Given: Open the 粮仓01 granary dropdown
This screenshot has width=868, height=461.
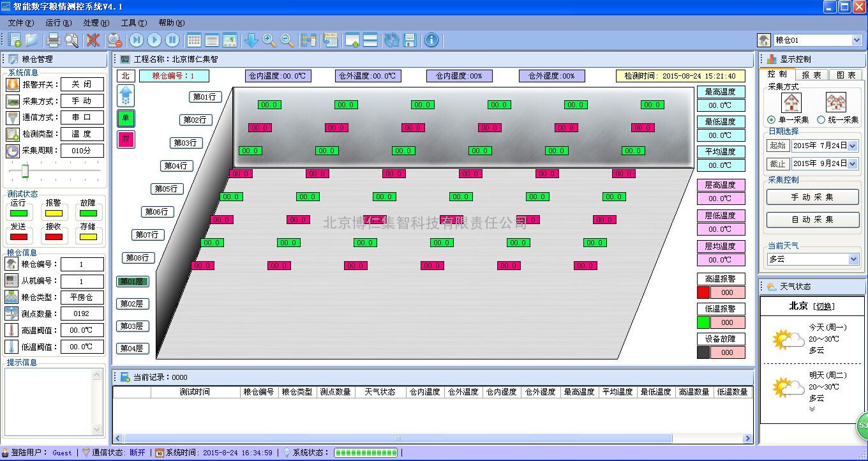Looking at the screenshot, I should (857, 40).
